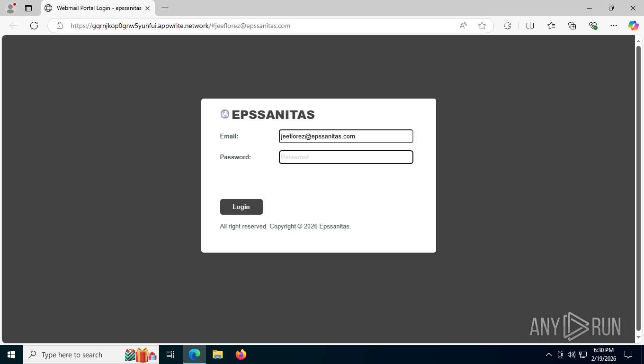Focus the Password input field
The image size is (644, 364).
click(346, 157)
